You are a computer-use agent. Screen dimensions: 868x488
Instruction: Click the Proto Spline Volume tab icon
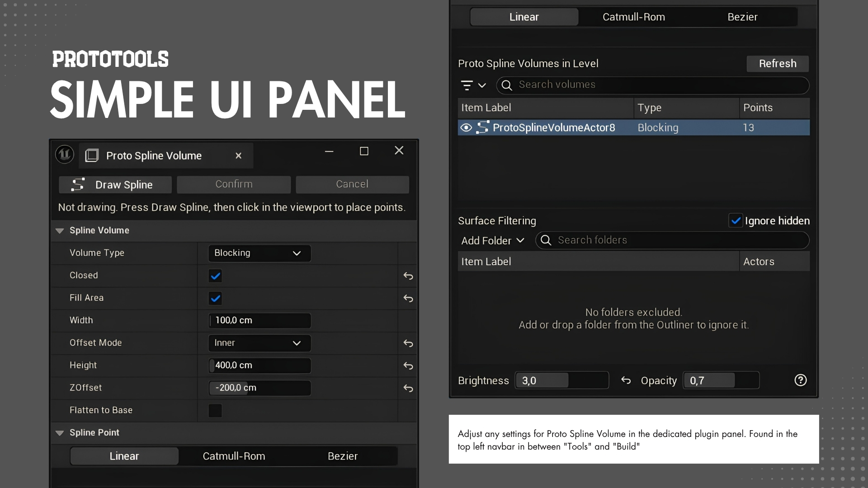point(92,155)
